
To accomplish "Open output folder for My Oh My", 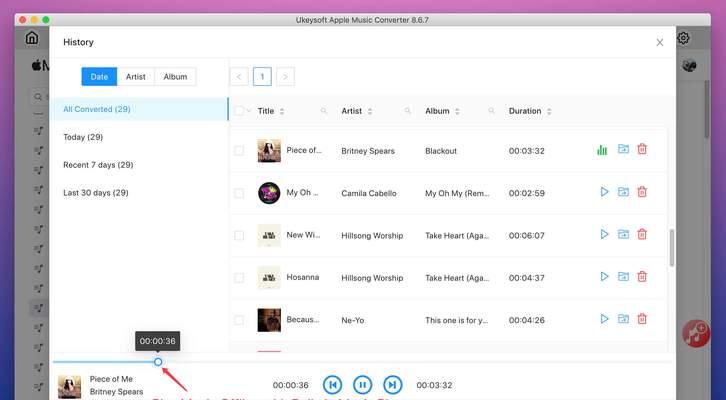I will click(623, 192).
